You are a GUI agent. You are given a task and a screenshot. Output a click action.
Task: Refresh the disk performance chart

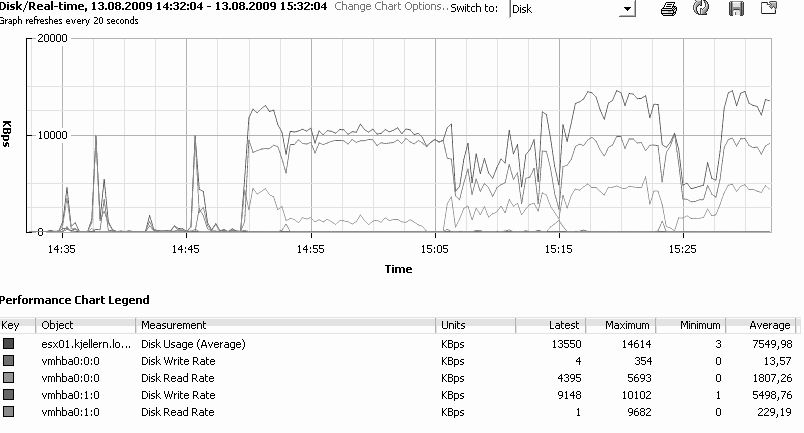tap(701, 8)
